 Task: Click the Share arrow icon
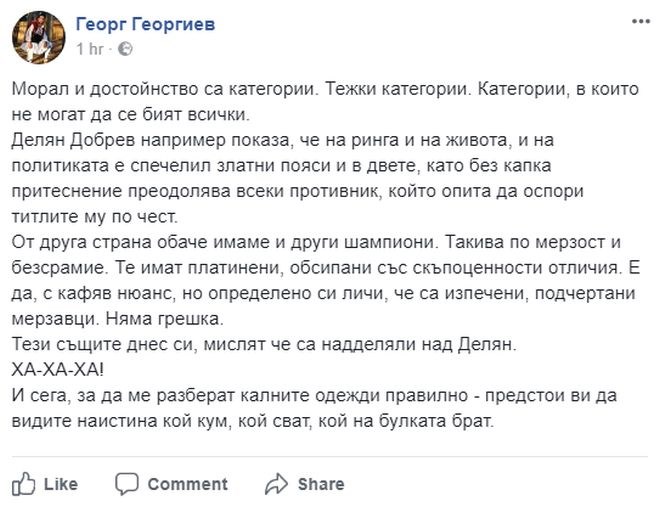(276, 484)
